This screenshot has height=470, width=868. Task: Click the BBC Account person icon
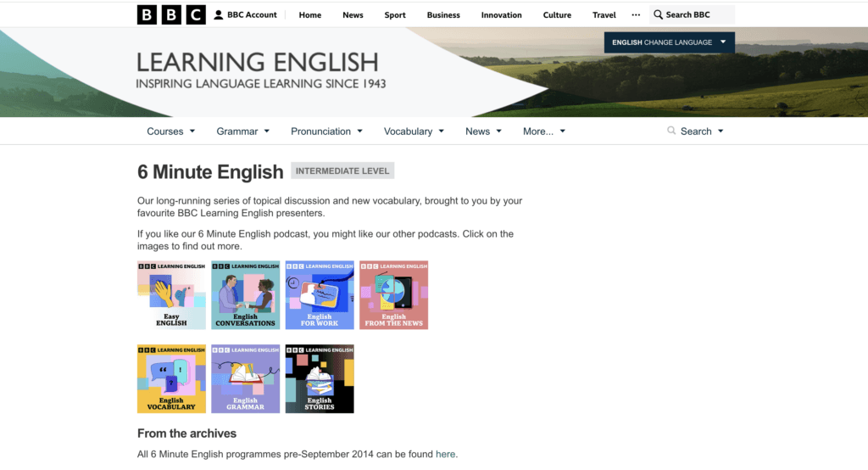219,15
